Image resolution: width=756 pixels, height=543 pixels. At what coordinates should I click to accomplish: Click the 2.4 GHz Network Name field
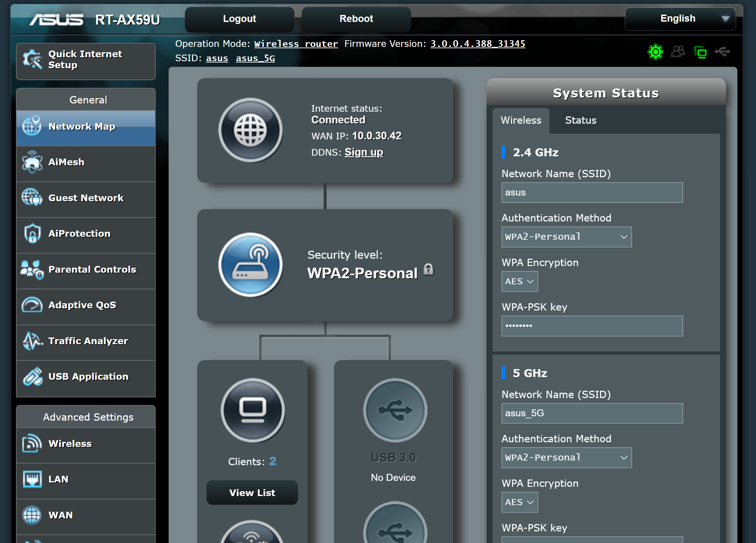point(592,193)
